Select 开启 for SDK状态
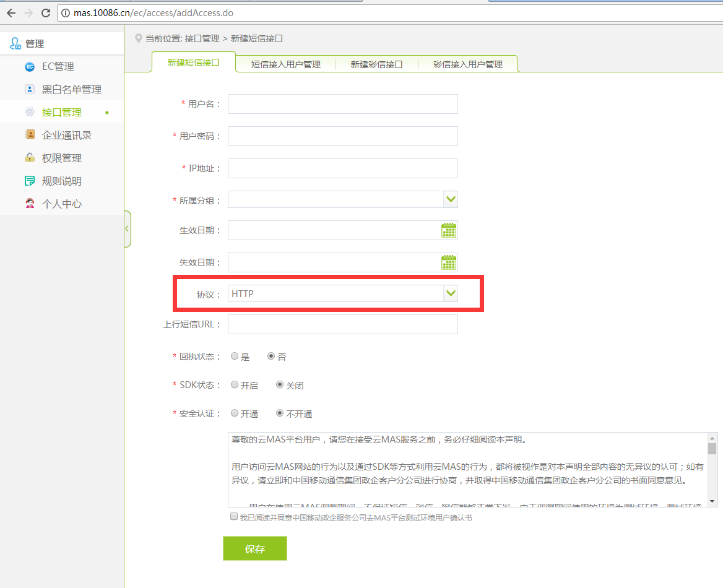723x588 pixels. pos(235,385)
